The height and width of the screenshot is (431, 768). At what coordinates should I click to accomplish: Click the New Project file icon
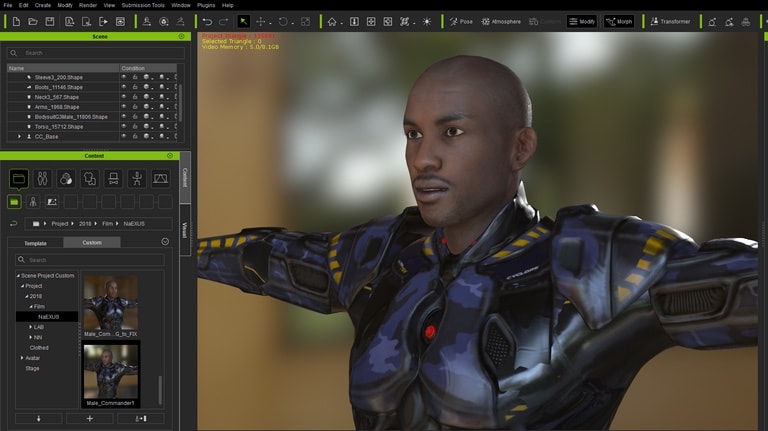[16, 21]
